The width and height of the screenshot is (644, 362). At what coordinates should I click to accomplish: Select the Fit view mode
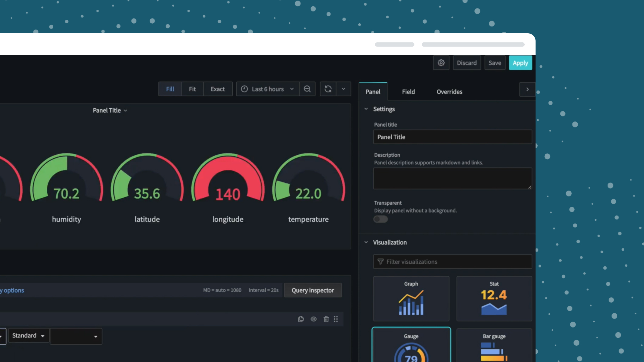pyautogui.click(x=192, y=89)
